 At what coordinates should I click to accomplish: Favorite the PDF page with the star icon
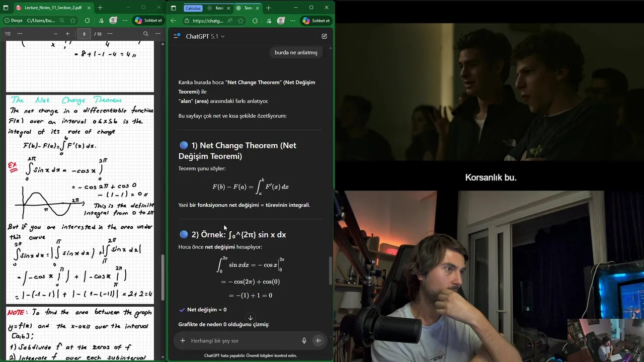click(x=73, y=21)
